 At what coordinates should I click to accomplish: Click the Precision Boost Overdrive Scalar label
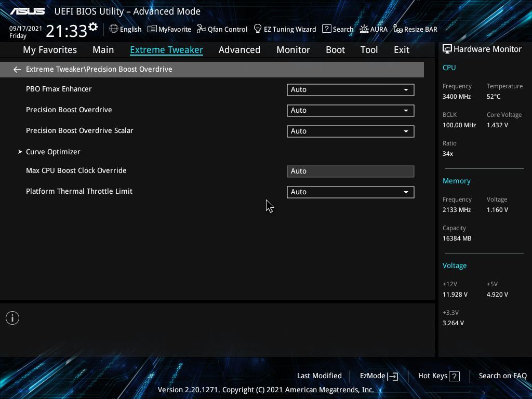pos(79,130)
